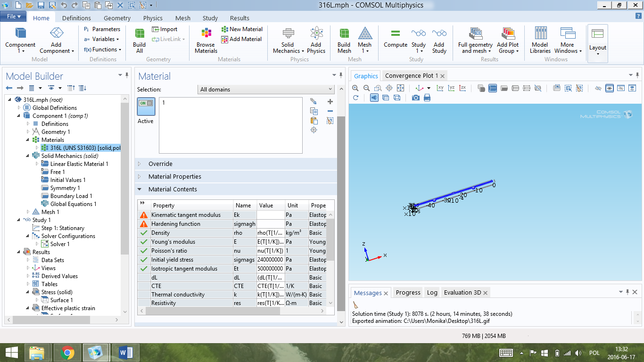Click New Material in the ribbon
644x362 pixels.
pos(242,29)
